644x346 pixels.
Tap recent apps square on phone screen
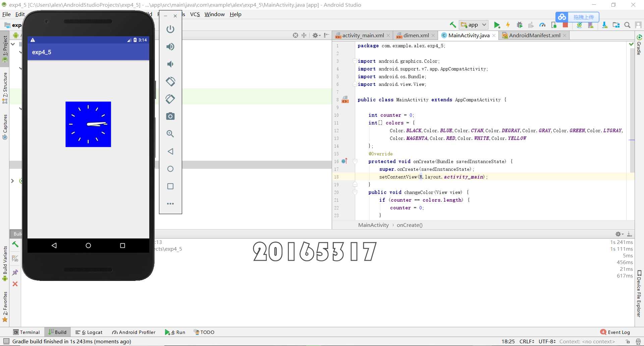(x=122, y=246)
